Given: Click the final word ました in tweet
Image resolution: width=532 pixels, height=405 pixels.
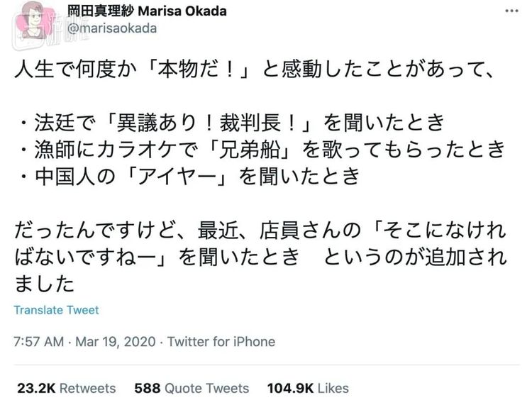Looking at the screenshot, I should [x=44, y=284].
